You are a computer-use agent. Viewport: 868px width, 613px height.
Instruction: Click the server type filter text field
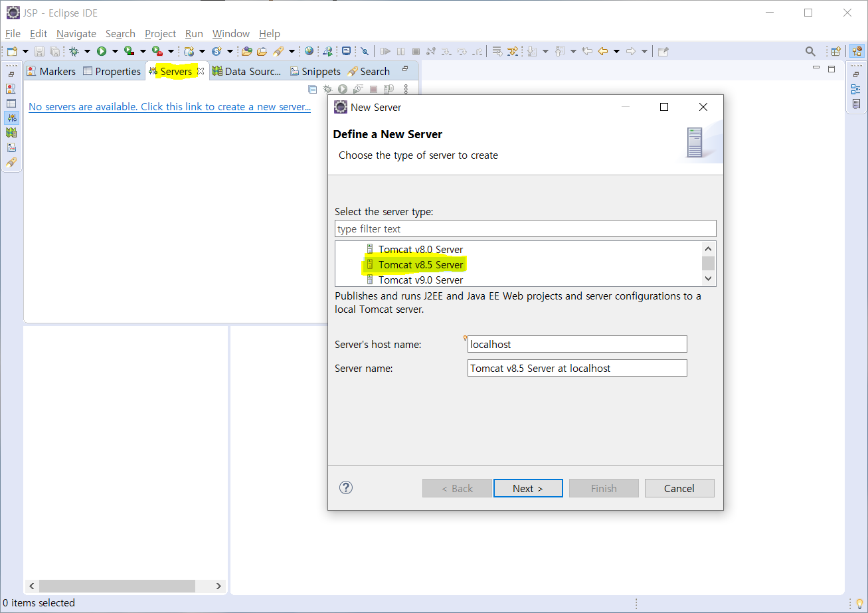click(x=525, y=228)
